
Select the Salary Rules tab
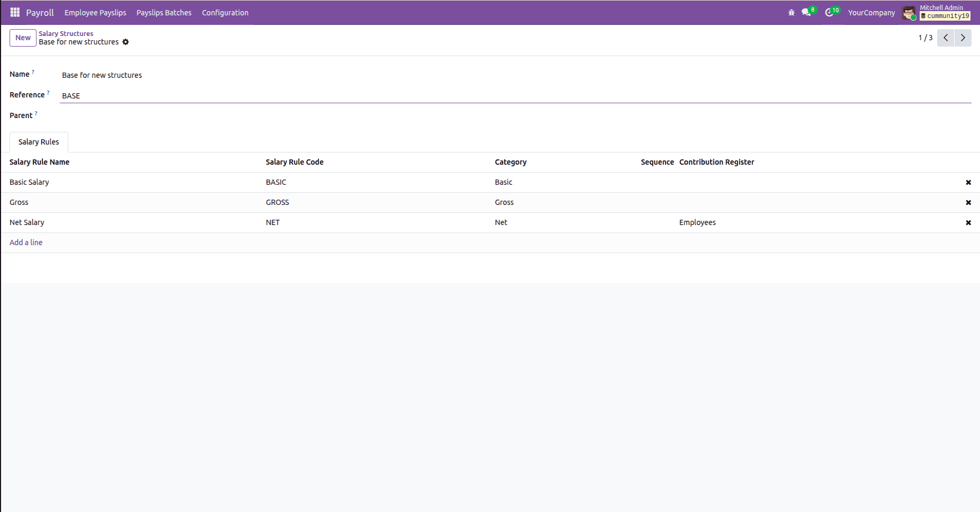(x=39, y=142)
